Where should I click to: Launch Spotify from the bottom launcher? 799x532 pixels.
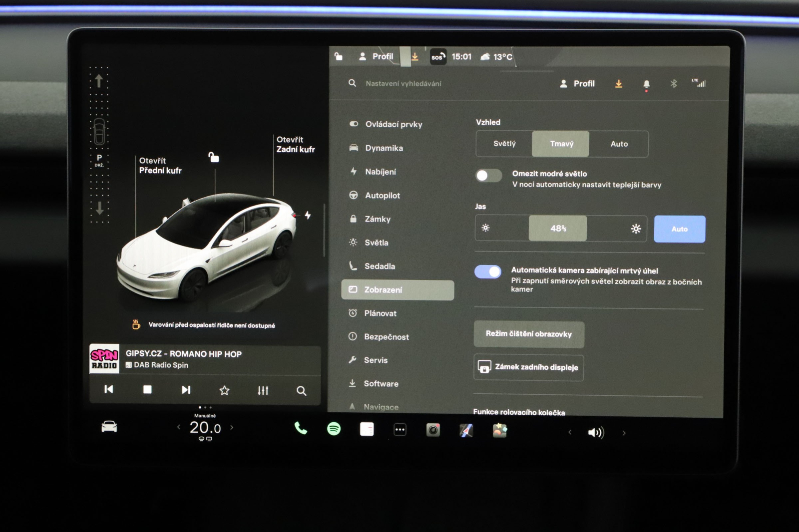tap(334, 428)
